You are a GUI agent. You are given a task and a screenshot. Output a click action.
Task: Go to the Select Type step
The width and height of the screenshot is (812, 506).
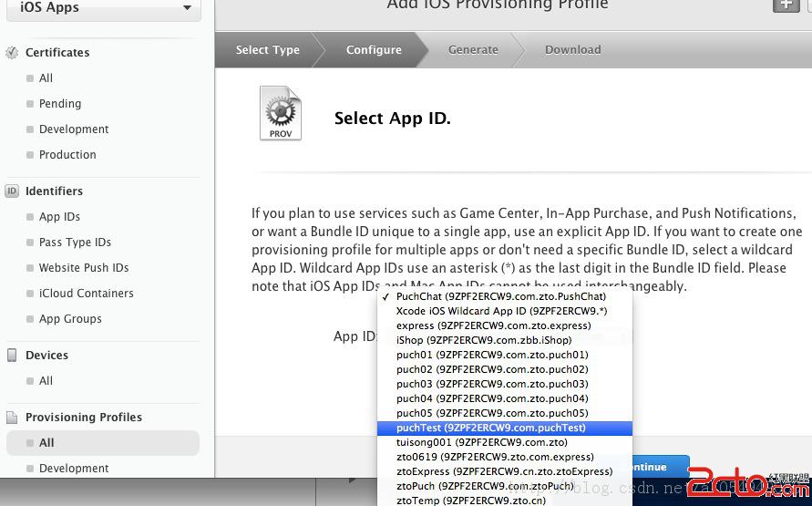[267, 50]
